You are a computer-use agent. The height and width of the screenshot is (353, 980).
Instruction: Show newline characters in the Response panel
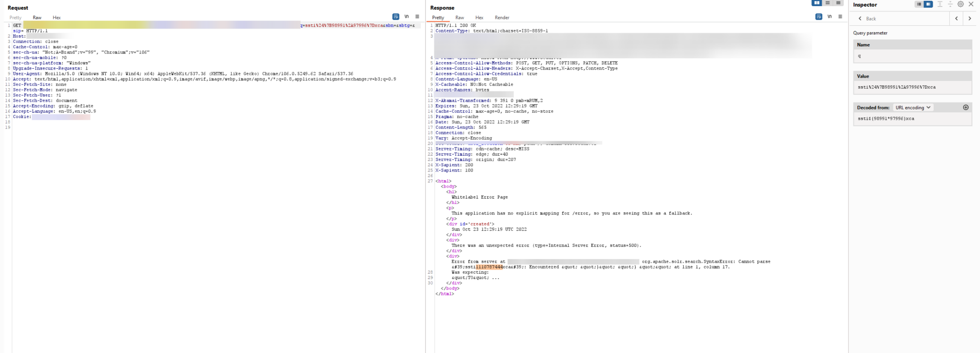click(x=829, y=17)
